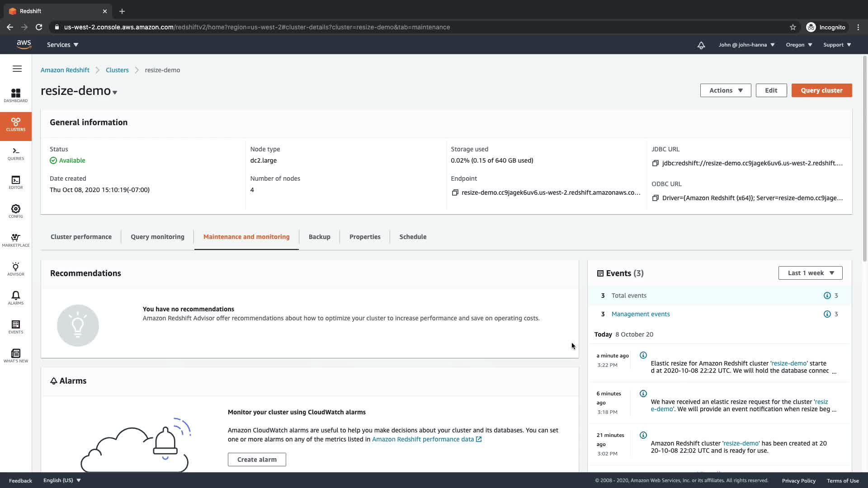This screenshot has height=488, width=868.
Task: Open the Advisor lightbulb icon
Action: 16,269
